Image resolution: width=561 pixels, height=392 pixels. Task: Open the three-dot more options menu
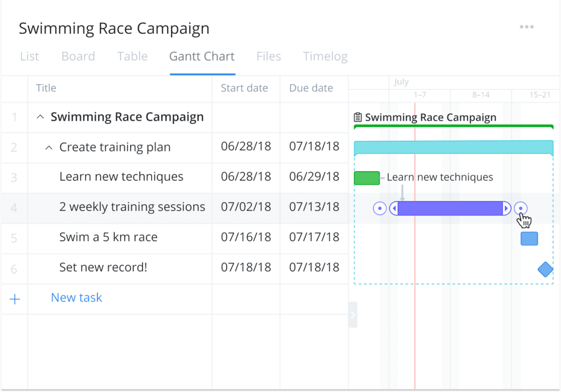pos(527,27)
